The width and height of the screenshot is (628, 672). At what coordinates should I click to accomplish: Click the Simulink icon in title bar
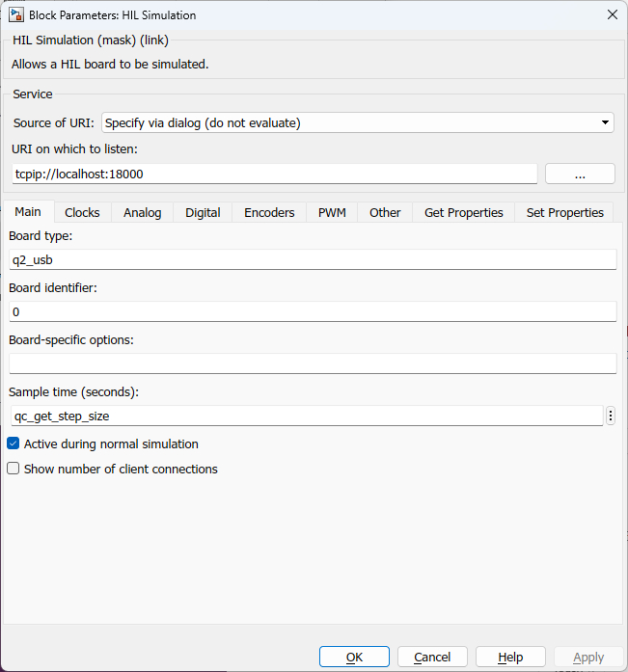point(16,14)
